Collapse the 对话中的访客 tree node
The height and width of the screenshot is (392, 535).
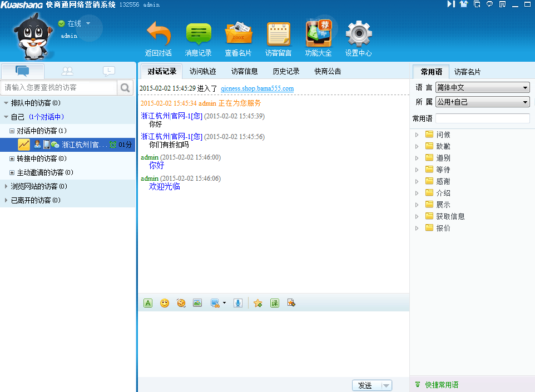pos(12,131)
